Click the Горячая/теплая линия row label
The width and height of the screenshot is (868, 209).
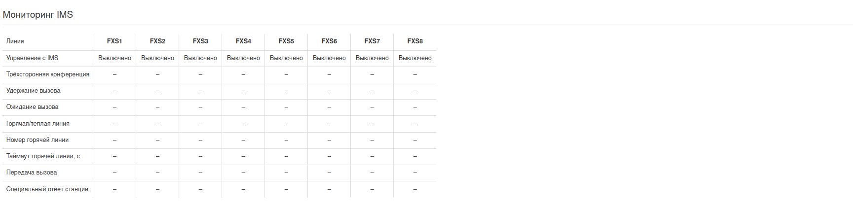38,124
